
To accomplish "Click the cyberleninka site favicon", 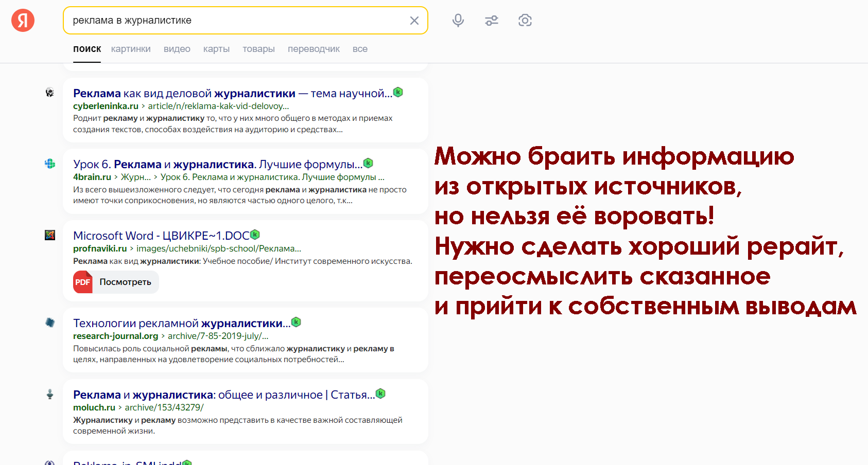I will tap(50, 93).
